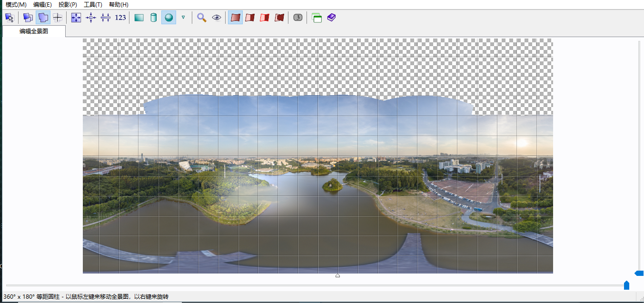Open the 模式(M) menu

click(16, 5)
